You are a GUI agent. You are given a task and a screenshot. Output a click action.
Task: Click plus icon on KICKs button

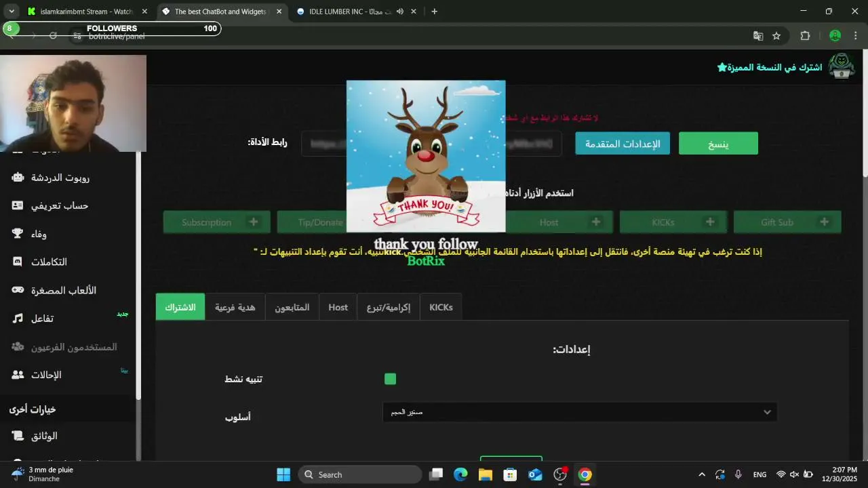coord(710,222)
